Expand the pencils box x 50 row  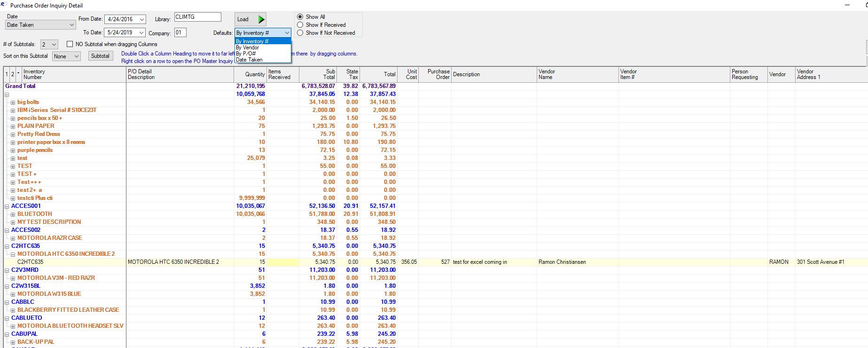tap(13, 119)
